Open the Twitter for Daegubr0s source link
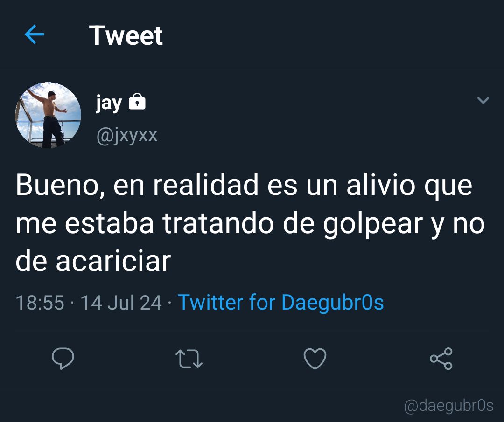Image resolution: width=504 pixels, height=422 pixels. click(281, 303)
